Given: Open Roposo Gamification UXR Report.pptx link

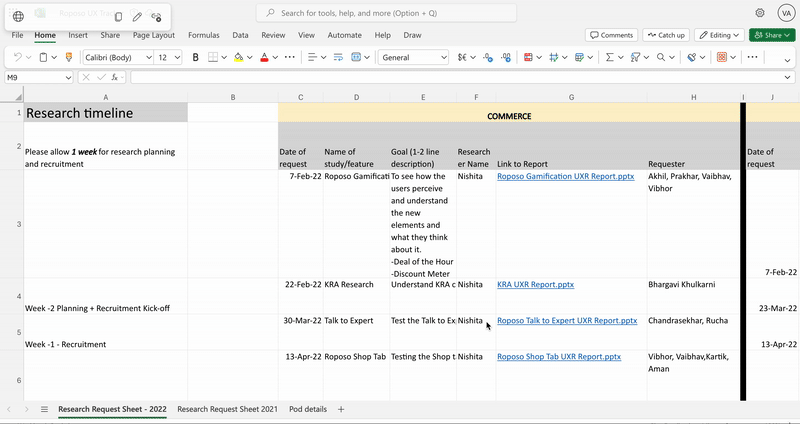Looking at the screenshot, I should 566,177.
